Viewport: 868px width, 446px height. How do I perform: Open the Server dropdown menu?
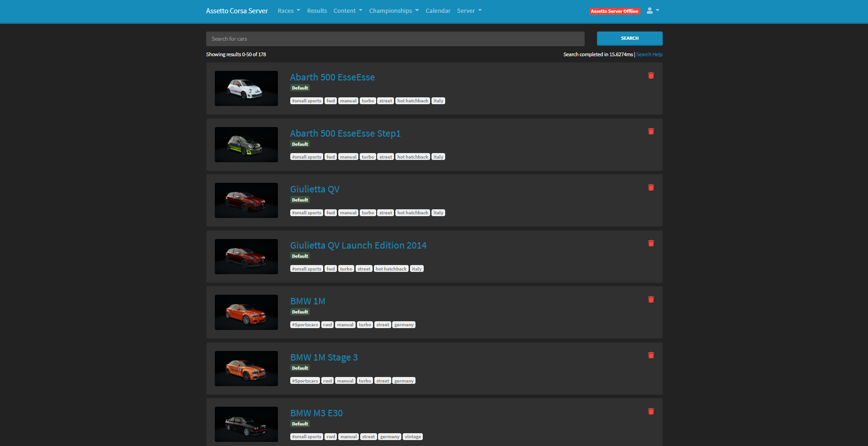tap(469, 11)
